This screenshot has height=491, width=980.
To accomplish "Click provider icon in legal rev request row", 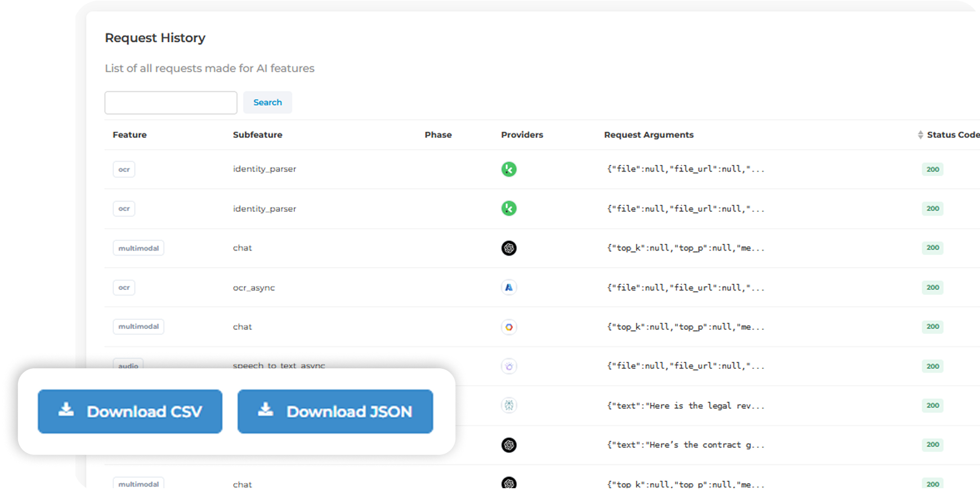I will pyautogui.click(x=509, y=405).
